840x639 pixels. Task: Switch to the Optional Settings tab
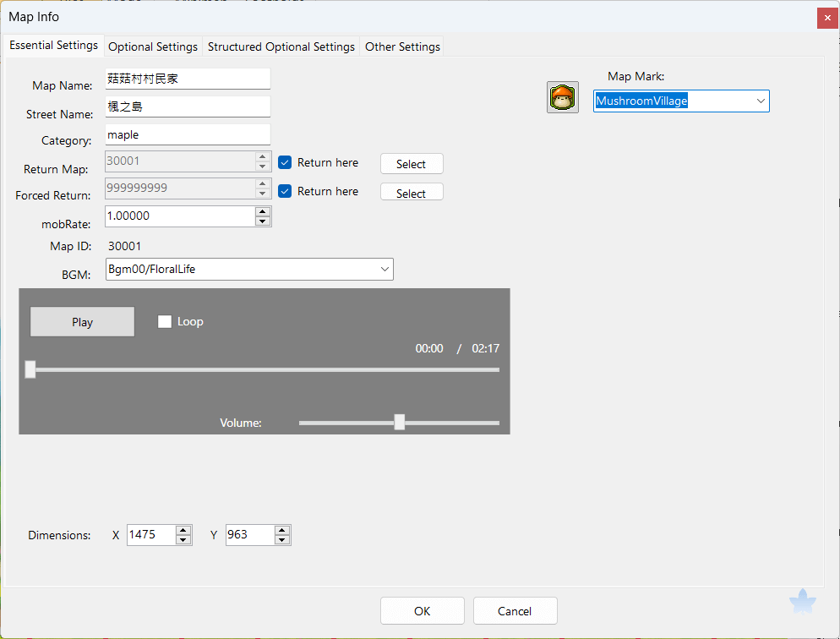(x=153, y=46)
